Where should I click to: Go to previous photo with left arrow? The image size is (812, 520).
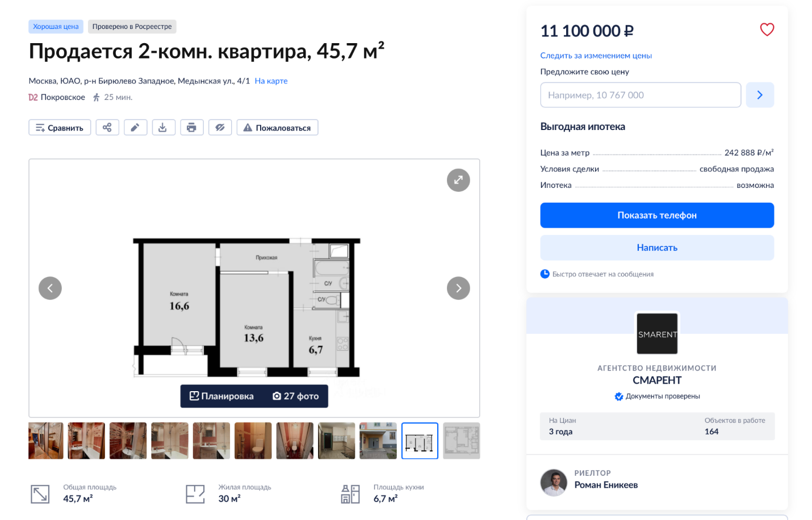[x=50, y=288]
